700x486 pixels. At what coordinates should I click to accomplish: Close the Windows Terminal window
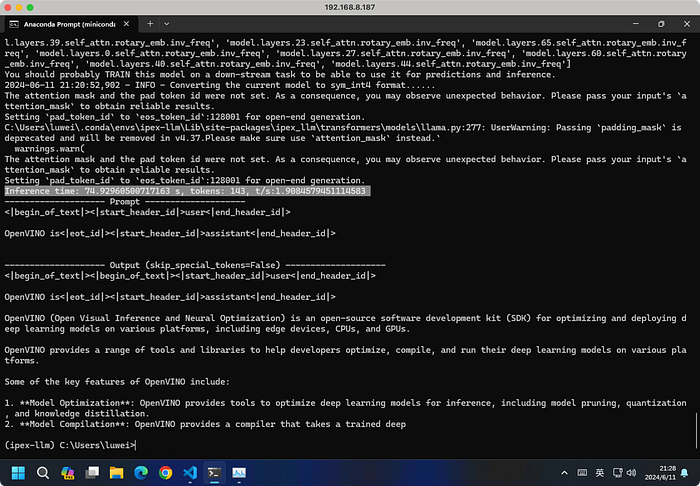tap(687, 24)
